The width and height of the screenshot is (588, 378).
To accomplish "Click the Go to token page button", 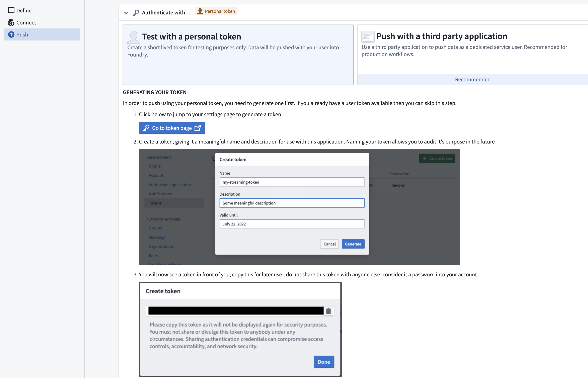I will (172, 128).
